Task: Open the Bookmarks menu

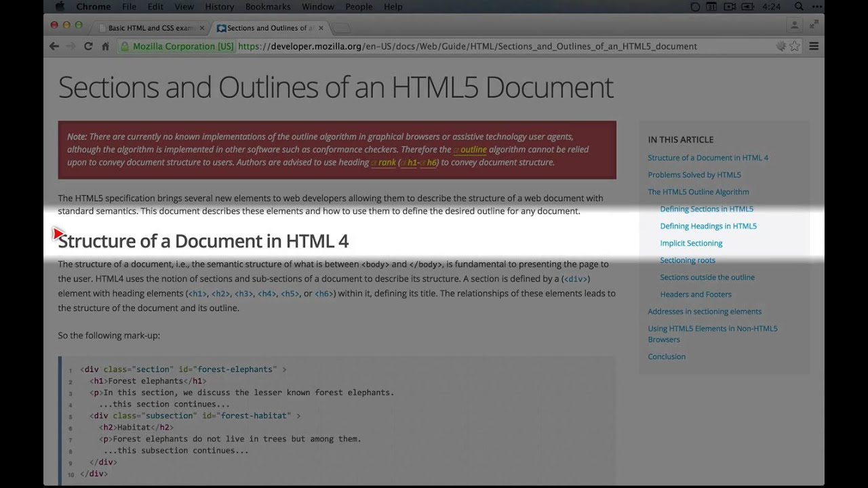Action: [x=269, y=7]
